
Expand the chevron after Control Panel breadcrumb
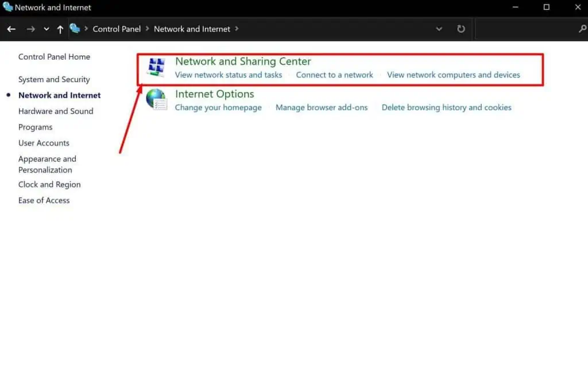click(x=145, y=28)
